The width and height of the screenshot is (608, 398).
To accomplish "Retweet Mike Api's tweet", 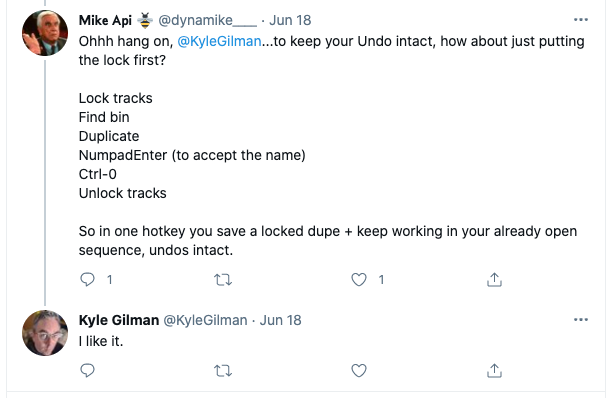I will [223, 279].
